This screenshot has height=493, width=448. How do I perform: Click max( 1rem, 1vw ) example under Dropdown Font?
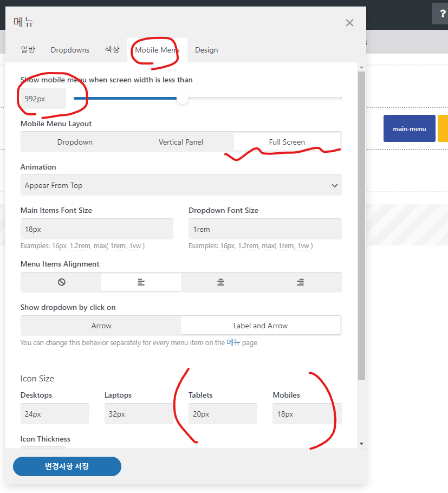coord(287,246)
